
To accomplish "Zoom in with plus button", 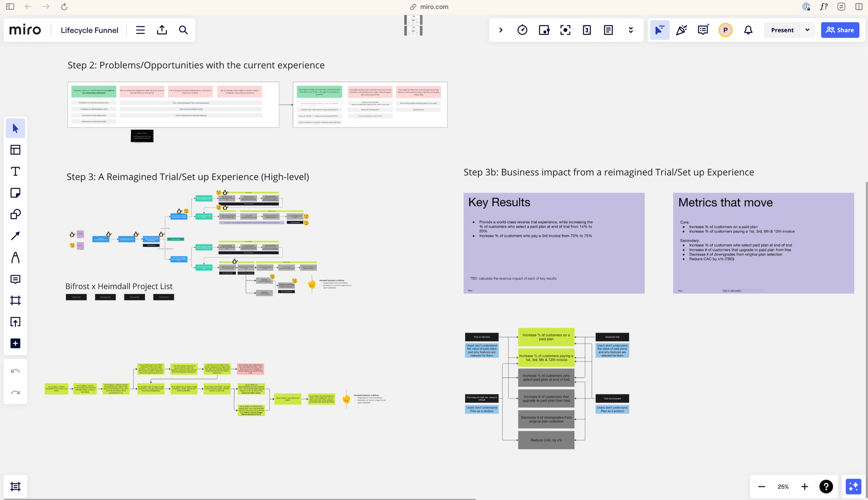I will coord(804,486).
